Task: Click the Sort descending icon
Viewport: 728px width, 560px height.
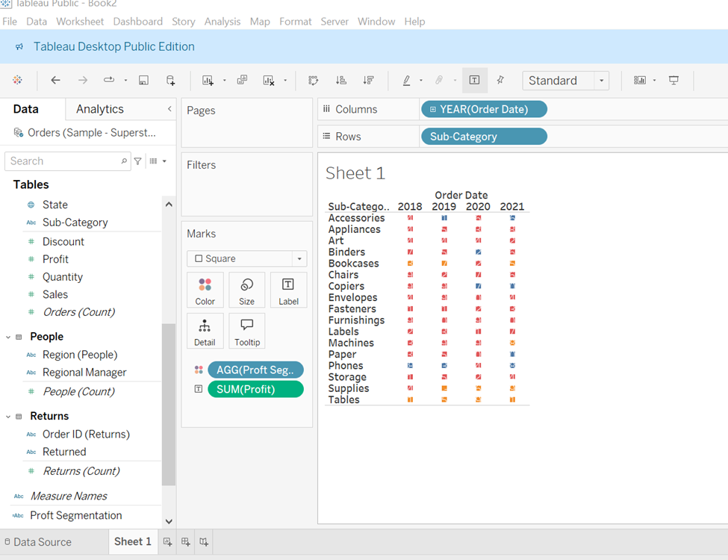Action: tap(369, 81)
